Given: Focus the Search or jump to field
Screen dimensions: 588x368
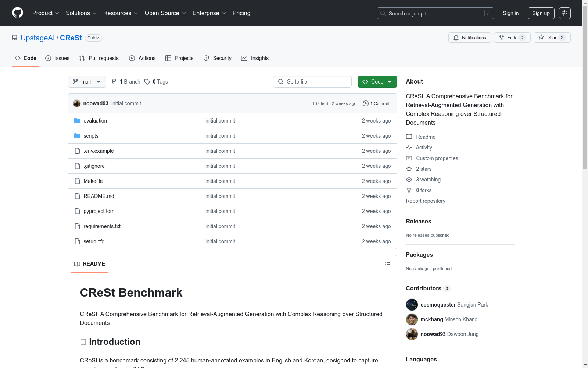Looking at the screenshot, I should click(435, 13).
